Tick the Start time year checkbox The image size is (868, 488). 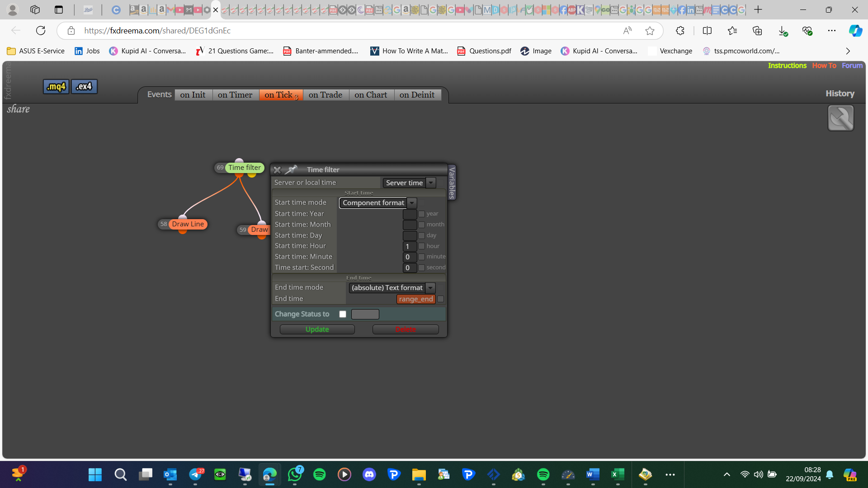tap(421, 214)
